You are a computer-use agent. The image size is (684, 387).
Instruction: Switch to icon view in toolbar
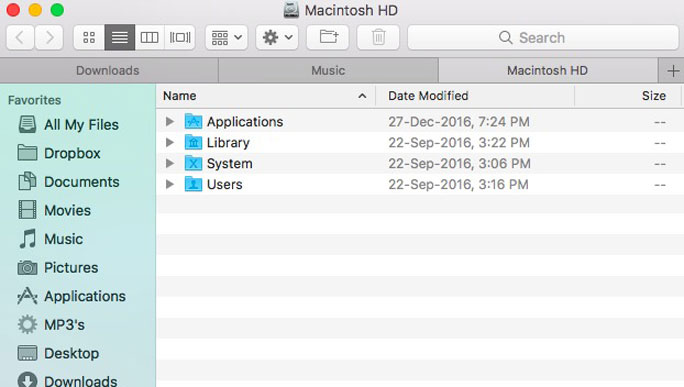coord(89,38)
